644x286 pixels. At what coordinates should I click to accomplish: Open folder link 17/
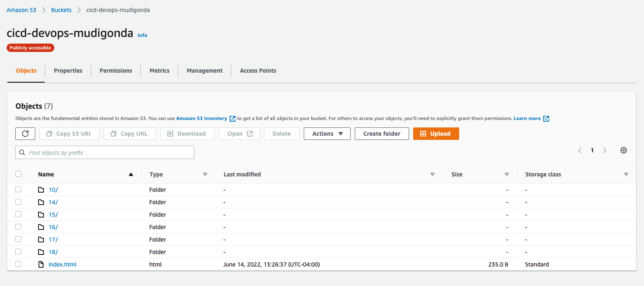53,240
